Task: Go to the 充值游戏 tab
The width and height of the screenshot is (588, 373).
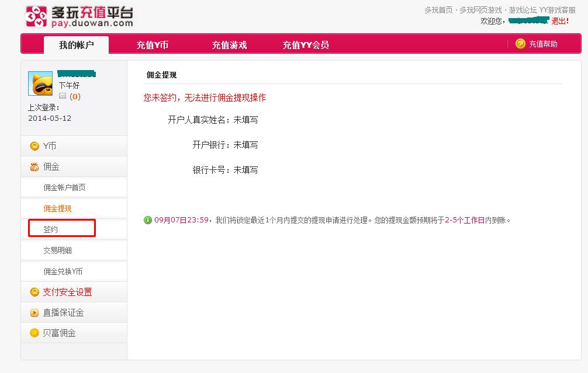Action: (229, 45)
